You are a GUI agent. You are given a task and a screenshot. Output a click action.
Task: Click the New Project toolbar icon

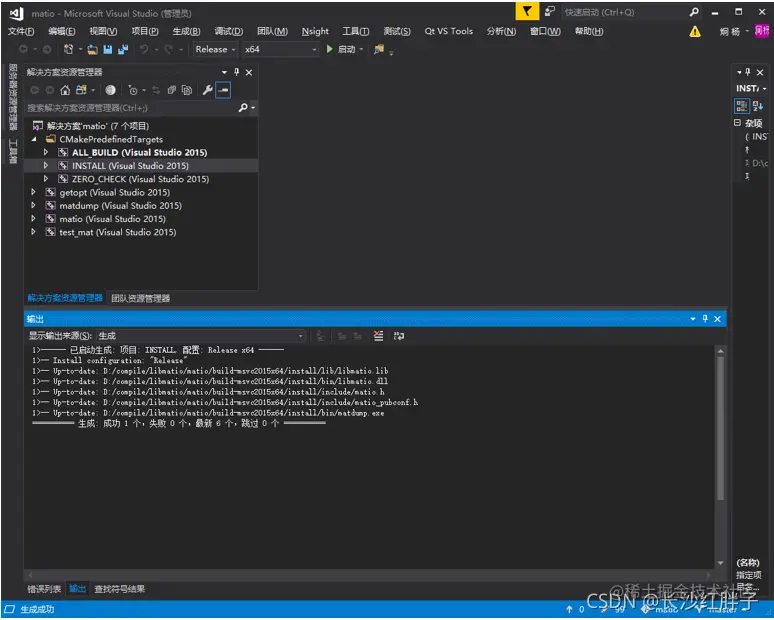click(69, 49)
